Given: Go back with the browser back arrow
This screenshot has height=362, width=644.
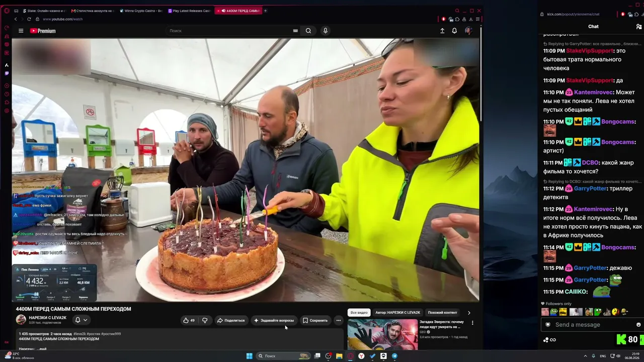Looking at the screenshot, I should [x=16, y=19].
